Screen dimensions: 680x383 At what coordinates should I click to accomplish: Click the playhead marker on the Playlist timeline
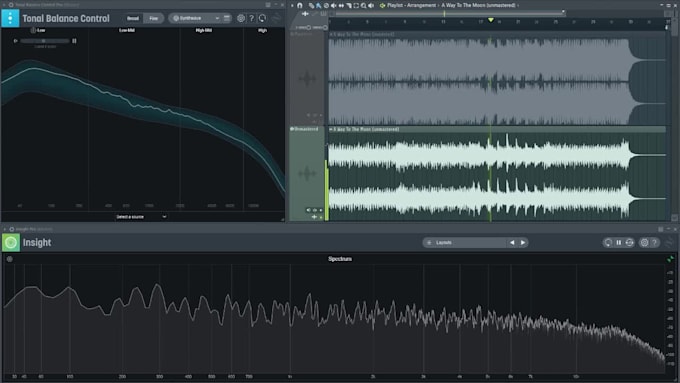point(490,20)
